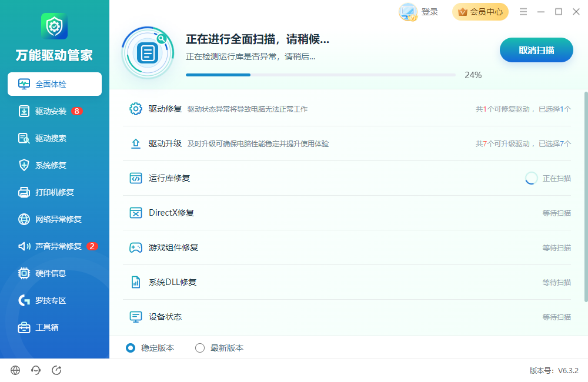This screenshot has height=382, width=588.
Task: Select the 最新版本 radio button
Action: click(x=200, y=348)
